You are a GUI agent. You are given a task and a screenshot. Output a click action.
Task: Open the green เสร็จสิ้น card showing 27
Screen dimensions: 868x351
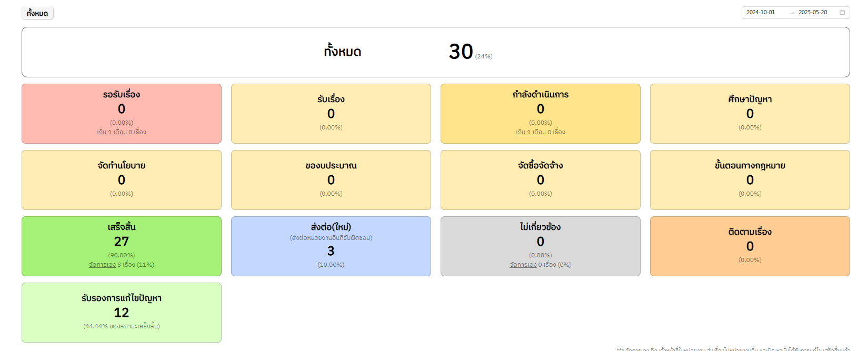point(122,240)
